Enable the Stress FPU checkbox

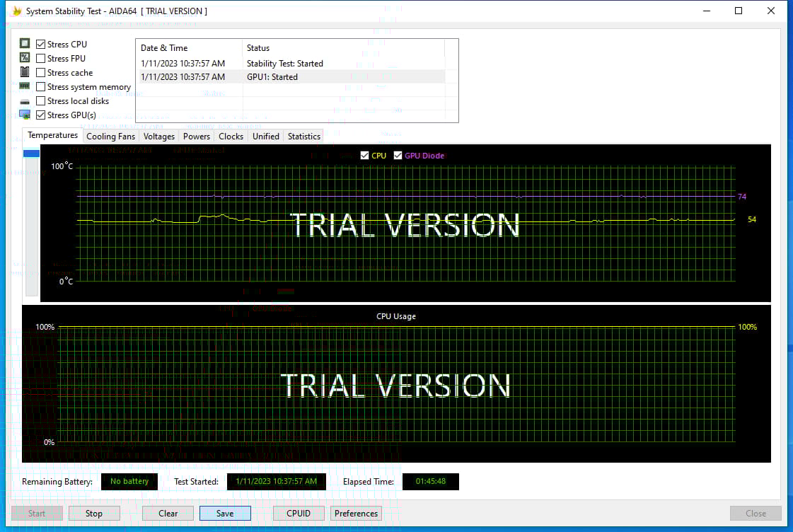[41, 58]
